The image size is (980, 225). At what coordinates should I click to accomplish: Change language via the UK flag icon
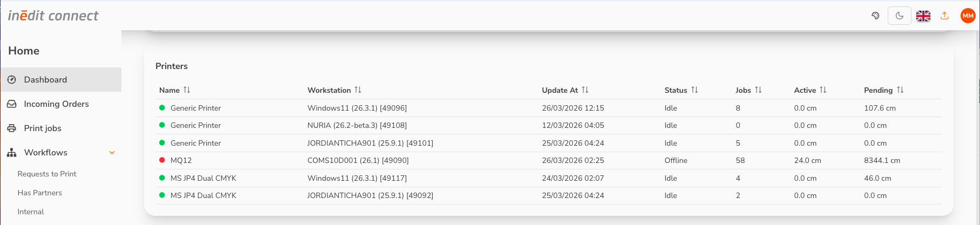pos(923,16)
